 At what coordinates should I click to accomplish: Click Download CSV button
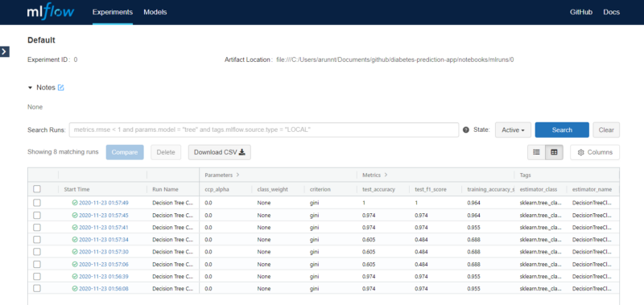(x=219, y=152)
